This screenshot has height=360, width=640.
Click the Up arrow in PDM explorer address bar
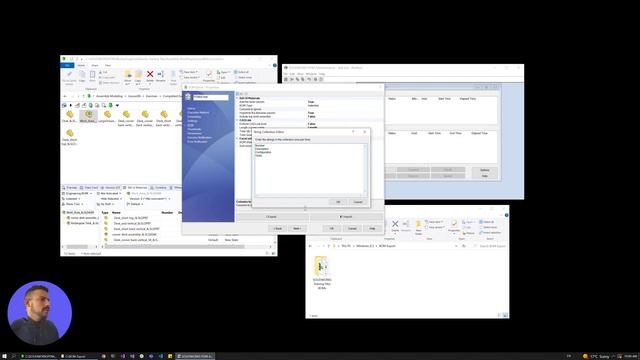click(x=84, y=96)
